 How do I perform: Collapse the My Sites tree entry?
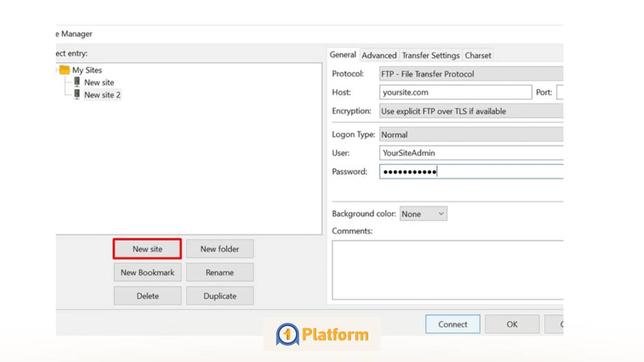56,70
